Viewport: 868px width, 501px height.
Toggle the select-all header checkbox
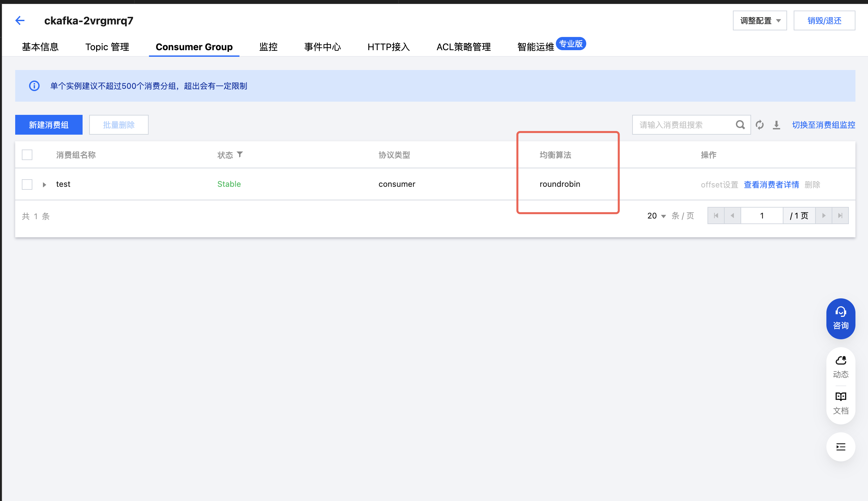click(27, 155)
